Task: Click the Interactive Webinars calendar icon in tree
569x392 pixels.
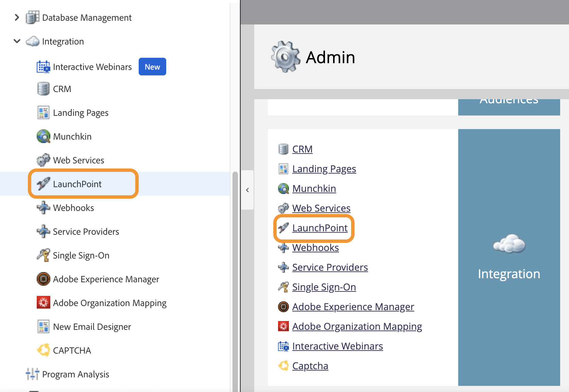Action: click(43, 67)
